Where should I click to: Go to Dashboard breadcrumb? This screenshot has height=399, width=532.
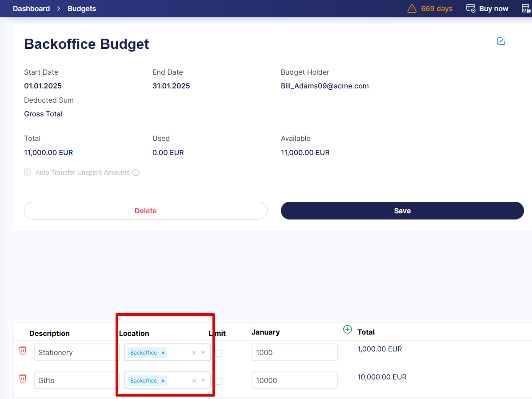31,8
